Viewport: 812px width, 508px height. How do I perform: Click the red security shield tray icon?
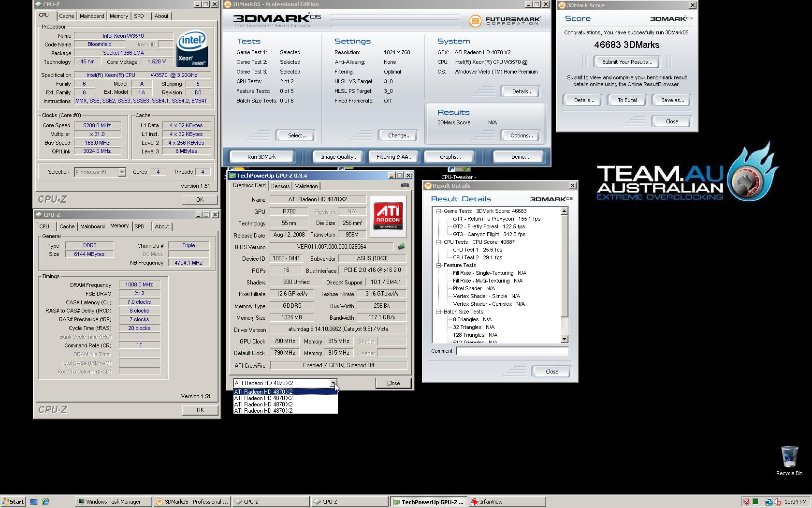click(x=747, y=502)
